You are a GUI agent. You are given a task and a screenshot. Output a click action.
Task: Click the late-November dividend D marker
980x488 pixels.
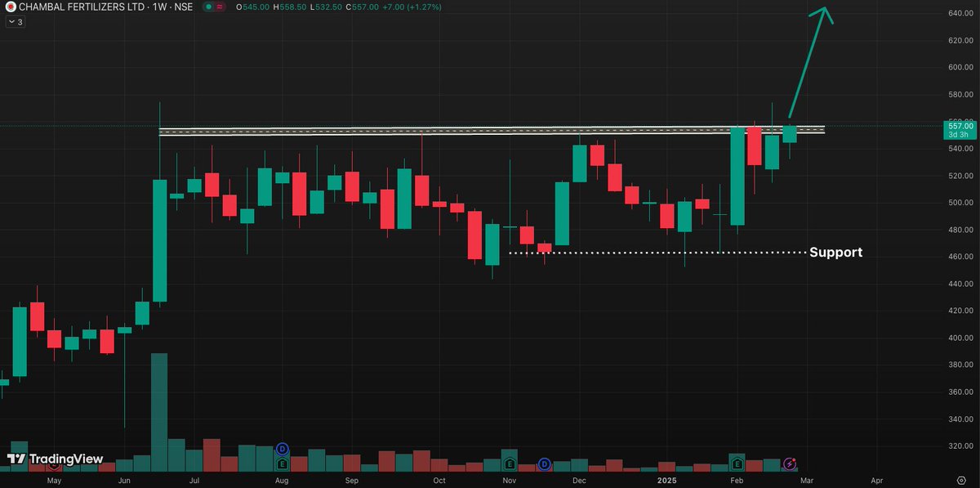545,463
